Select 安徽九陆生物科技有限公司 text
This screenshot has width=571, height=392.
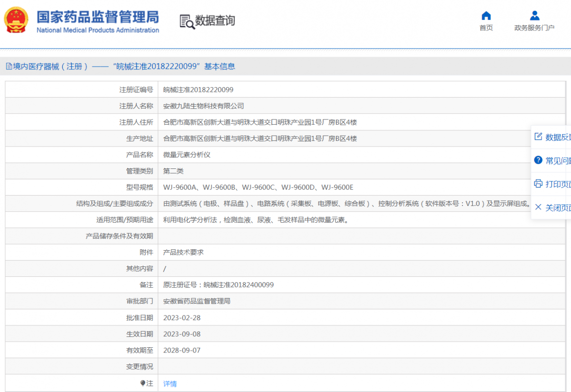204,106
